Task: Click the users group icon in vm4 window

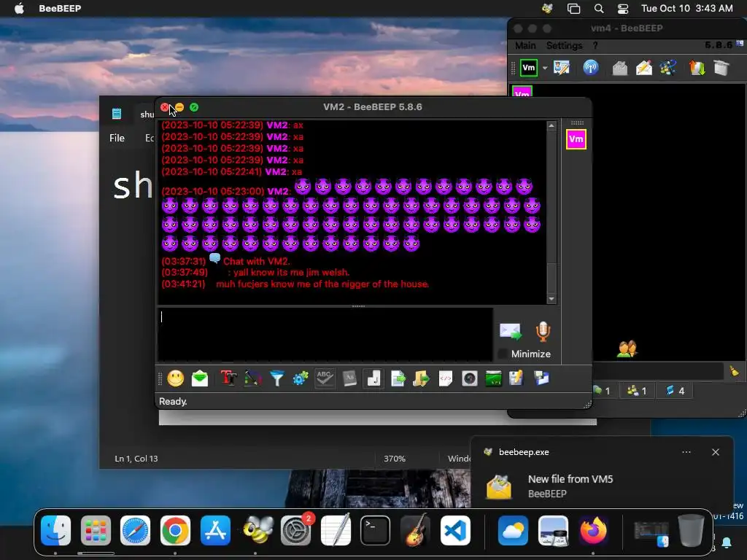Action: coord(627,349)
